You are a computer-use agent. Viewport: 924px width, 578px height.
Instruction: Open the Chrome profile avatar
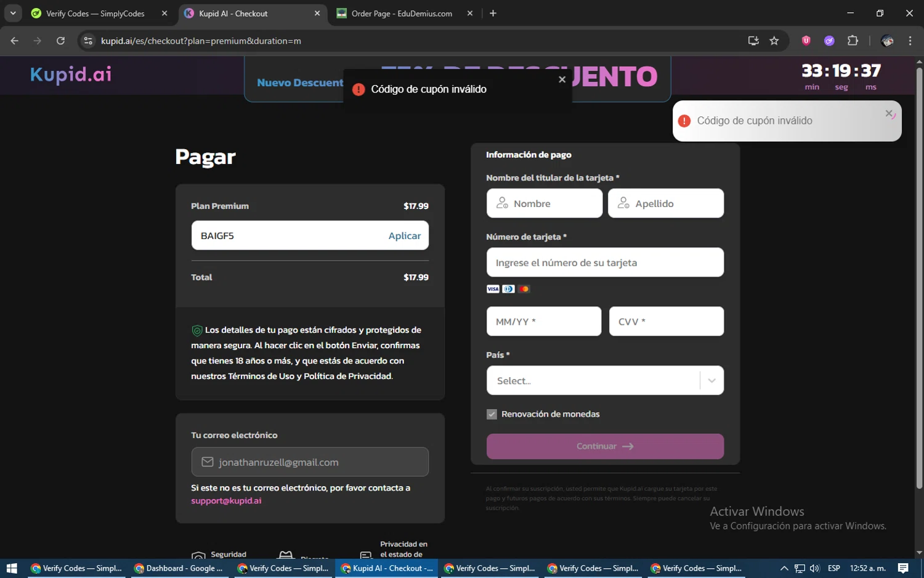point(887,41)
